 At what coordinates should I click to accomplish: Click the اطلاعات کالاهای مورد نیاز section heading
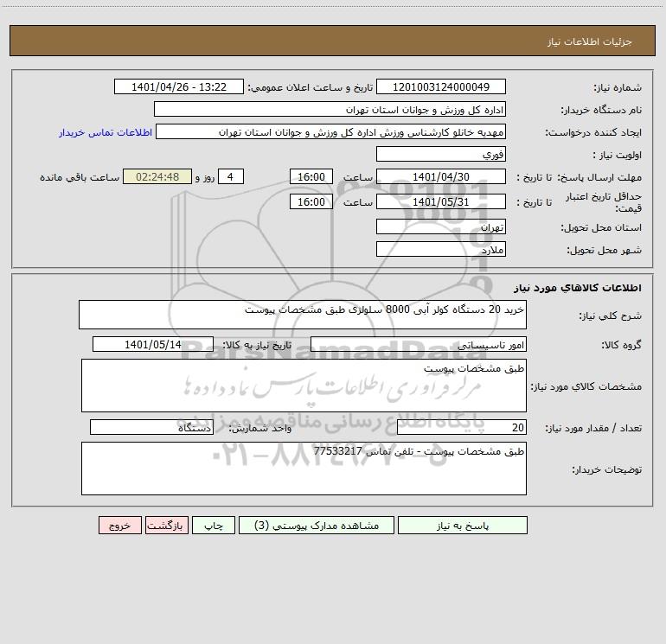578,288
